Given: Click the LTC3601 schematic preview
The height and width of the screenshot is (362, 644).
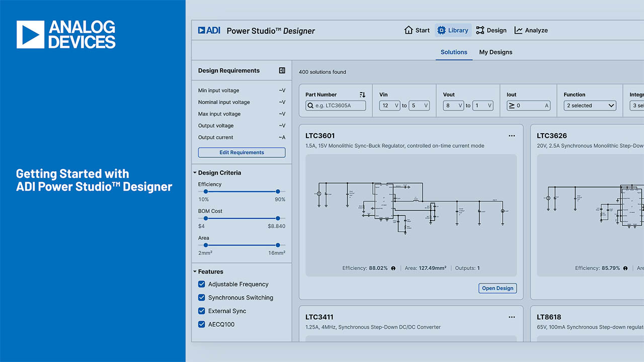Looking at the screenshot, I should pyautogui.click(x=411, y=215).
